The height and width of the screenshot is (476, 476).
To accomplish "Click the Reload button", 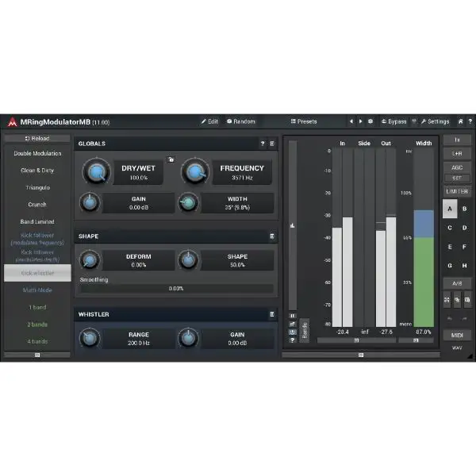I will click(37, 138).
